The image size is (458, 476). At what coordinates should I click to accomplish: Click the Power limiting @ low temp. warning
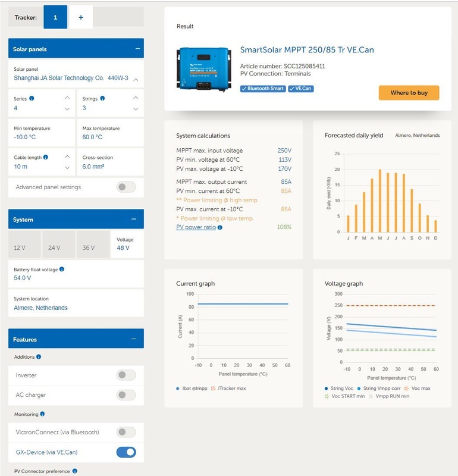coord(215,218)
